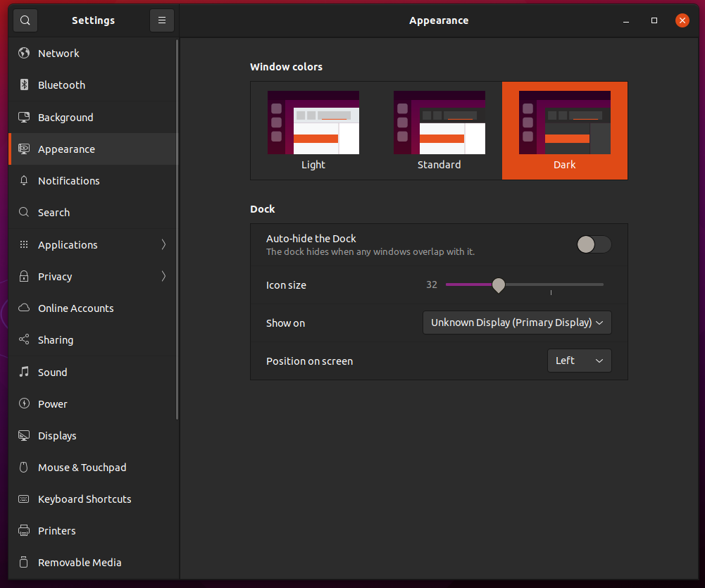
Task: Open the Position on screen dropdown
Action: [579, 361]
